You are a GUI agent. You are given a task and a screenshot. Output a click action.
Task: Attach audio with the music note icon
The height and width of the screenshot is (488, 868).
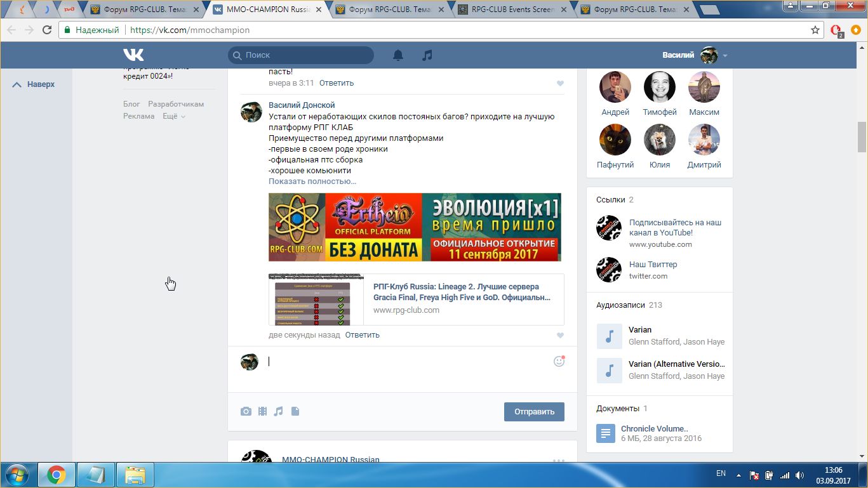(278, 411)
